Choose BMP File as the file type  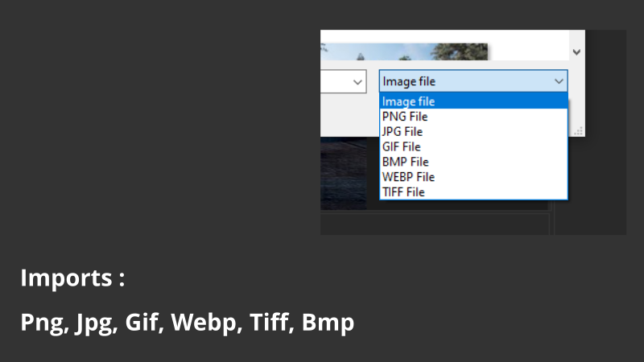tap(473, 162)
